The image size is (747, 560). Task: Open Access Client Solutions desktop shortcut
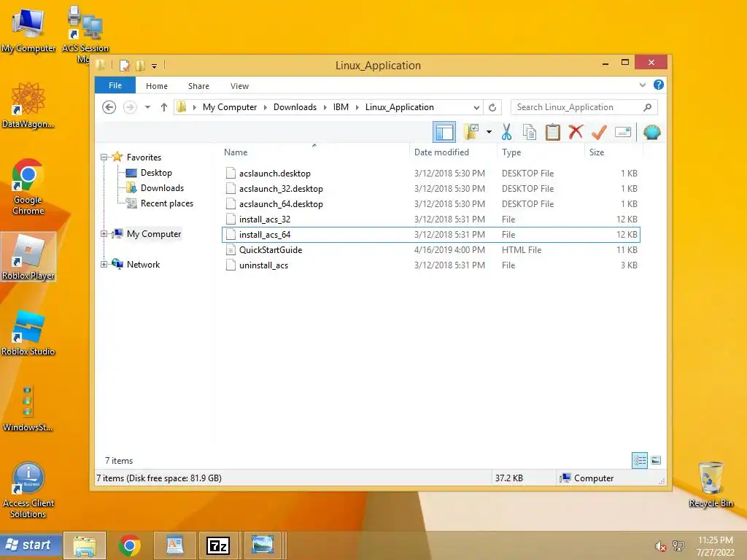pyautogui.click(x=28, y=491)
